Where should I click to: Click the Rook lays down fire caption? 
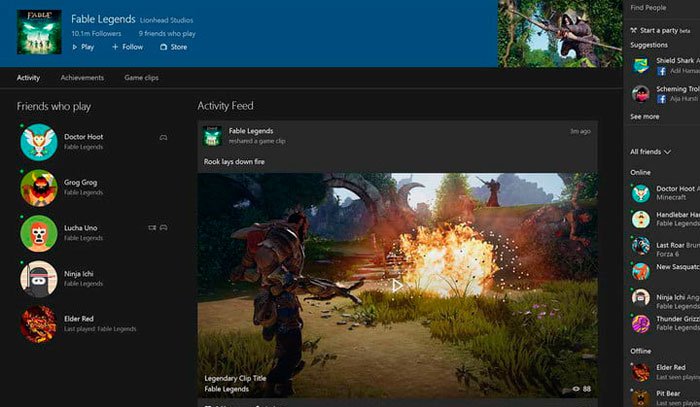coord(234,162)
